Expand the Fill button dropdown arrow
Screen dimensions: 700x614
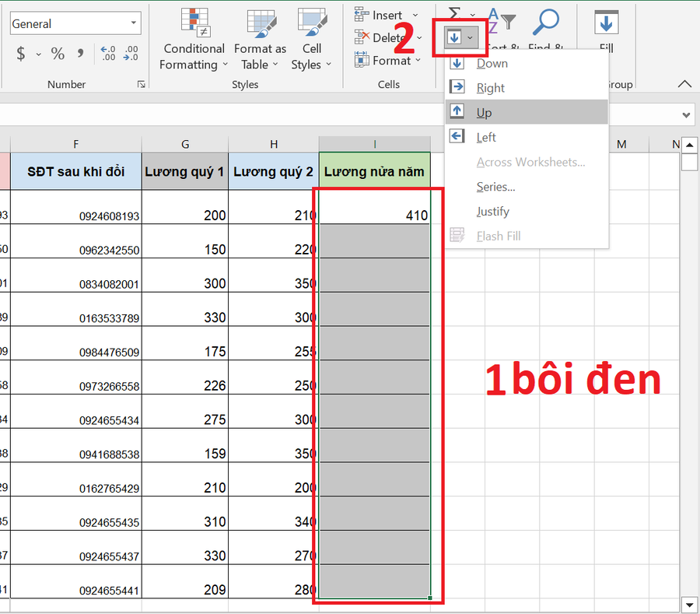pyautogui.click(x=470, y=38)
